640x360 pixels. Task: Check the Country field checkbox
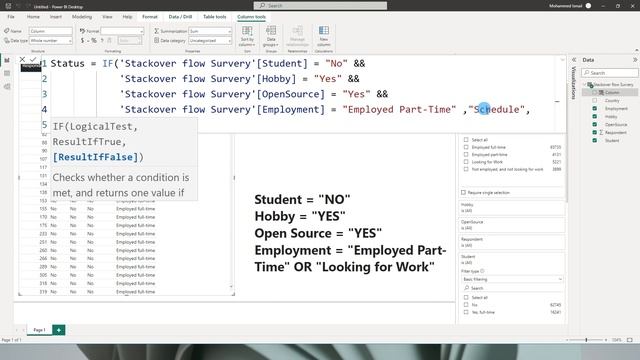pos(595,100)
